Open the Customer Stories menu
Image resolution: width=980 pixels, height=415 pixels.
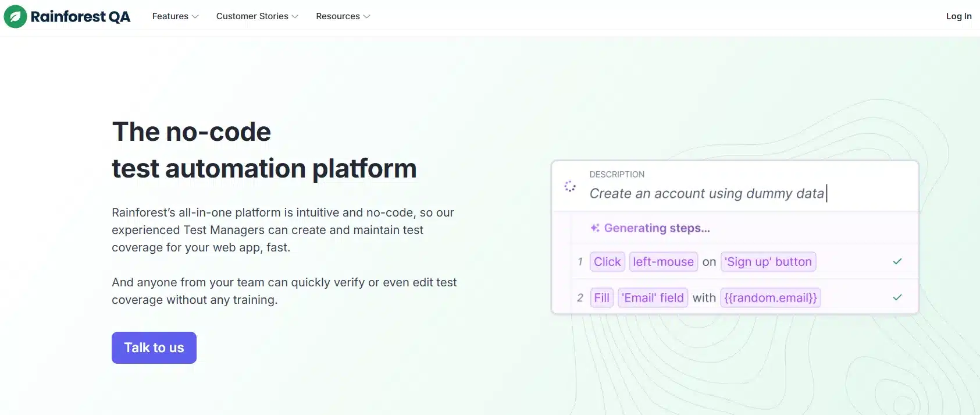[x=257, y=16]
